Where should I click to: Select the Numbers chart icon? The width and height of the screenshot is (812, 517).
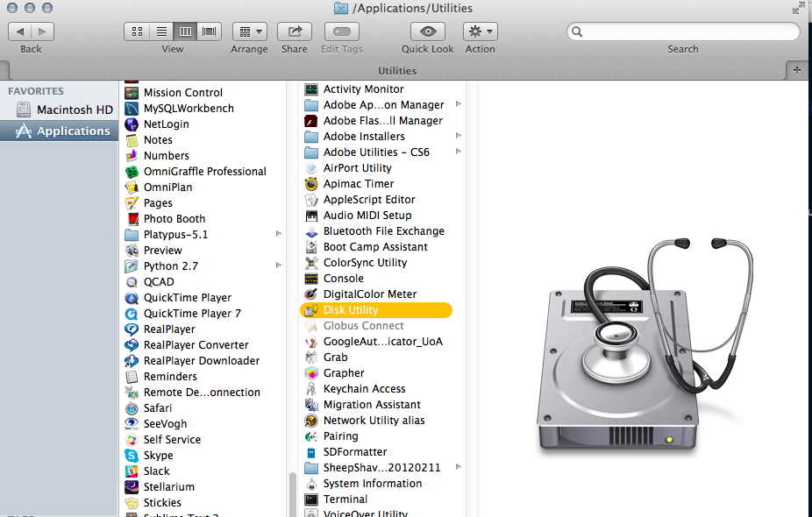point(132,156)
